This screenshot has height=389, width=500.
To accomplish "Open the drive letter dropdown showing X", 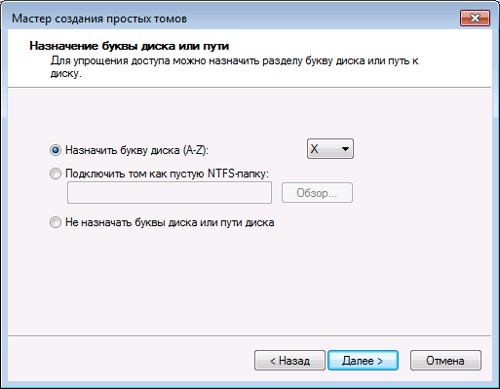I will [x=330, y=149].
